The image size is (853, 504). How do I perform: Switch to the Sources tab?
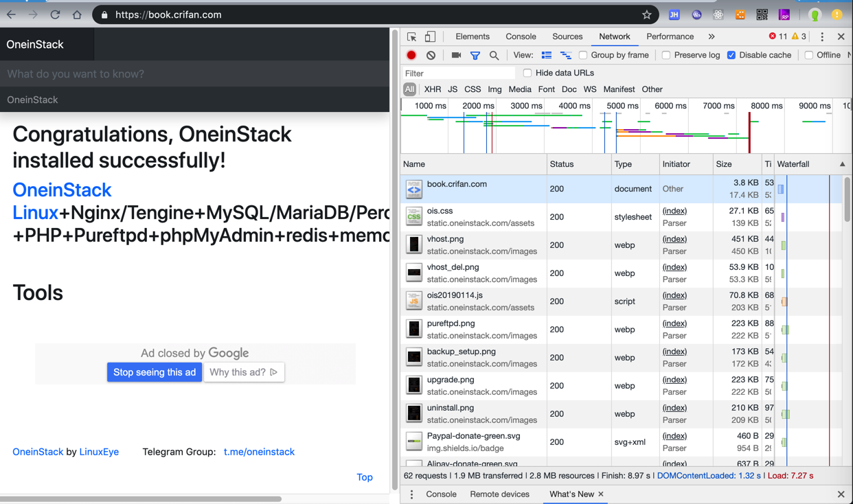point(567,36)
